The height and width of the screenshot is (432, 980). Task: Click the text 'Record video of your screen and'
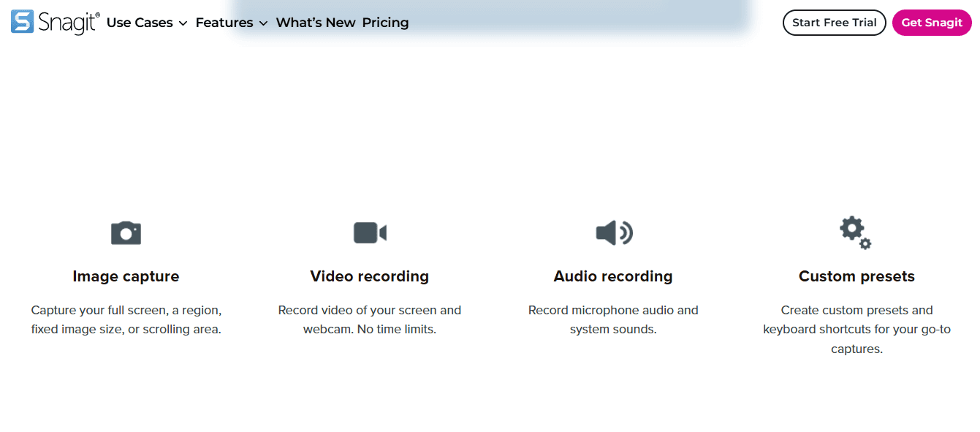click(x=370, y=310)
